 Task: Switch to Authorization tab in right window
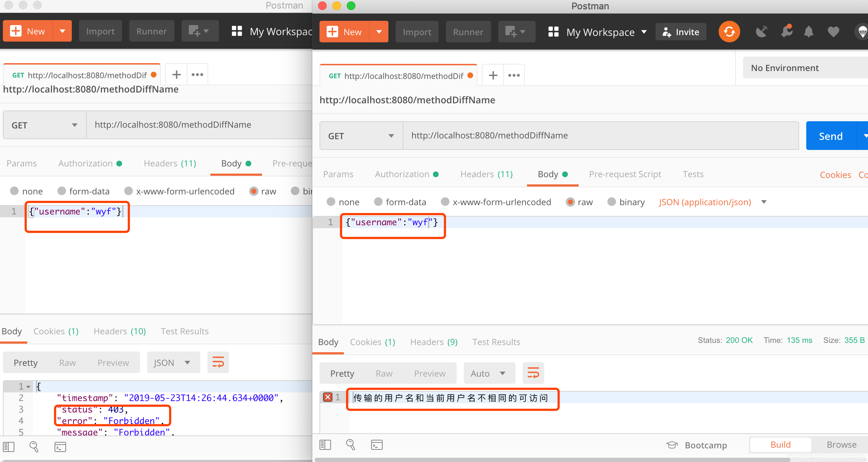point(407,174)
